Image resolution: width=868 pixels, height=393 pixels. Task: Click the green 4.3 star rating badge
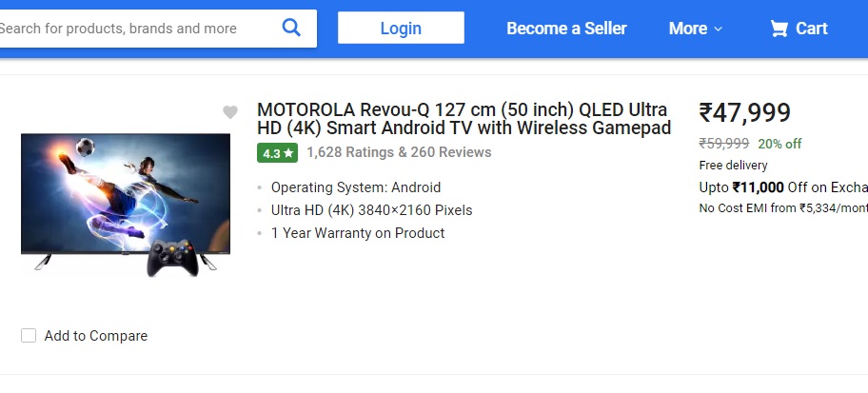pos(277,152)
